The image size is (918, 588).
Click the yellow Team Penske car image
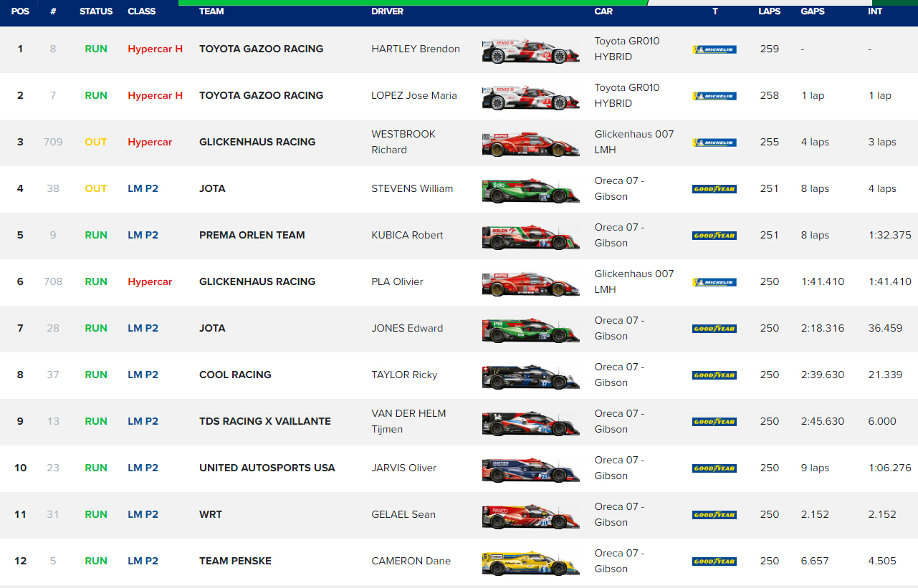pyautogui.click(x=530, y=563)
